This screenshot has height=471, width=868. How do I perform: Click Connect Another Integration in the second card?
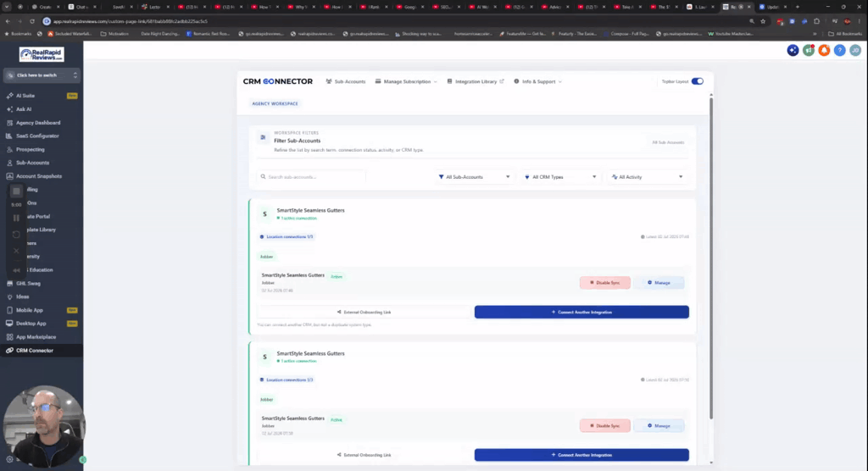tap(581, 455)
